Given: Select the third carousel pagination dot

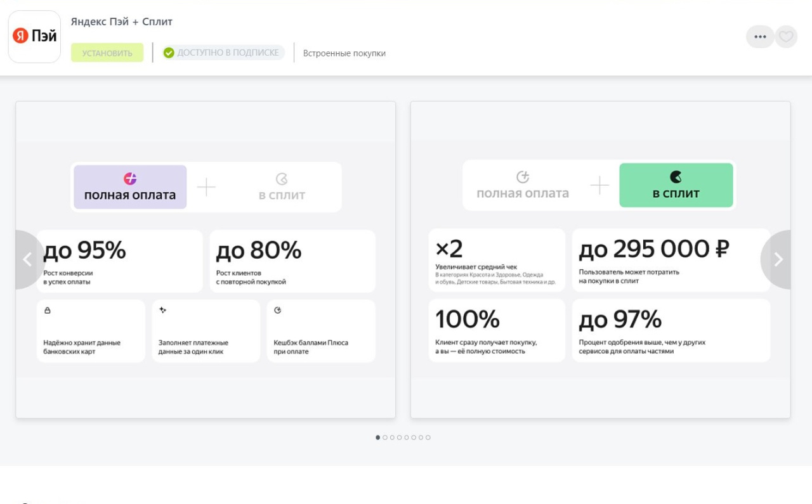Looking at the screenshot, I should tap(392, 437).
